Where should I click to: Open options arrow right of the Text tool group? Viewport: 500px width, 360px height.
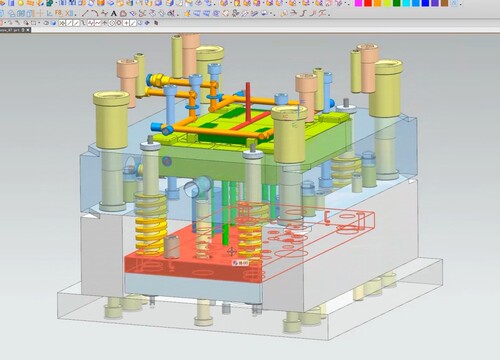[x=178, y=14]
